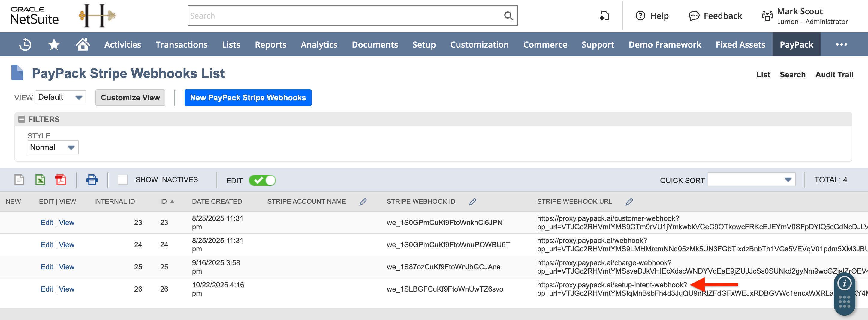Disable the Edit toggle switch

pyautogui.click(x=263, y=180)
